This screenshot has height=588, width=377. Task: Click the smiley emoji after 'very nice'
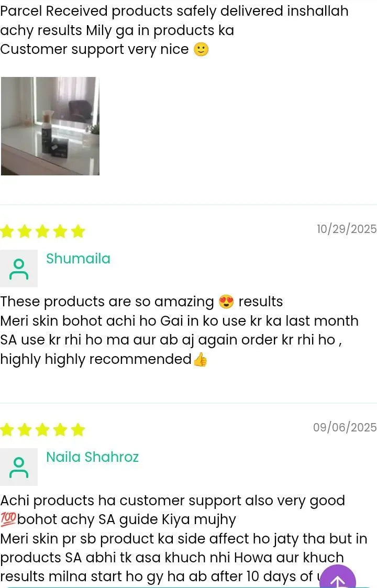[201, 49]
